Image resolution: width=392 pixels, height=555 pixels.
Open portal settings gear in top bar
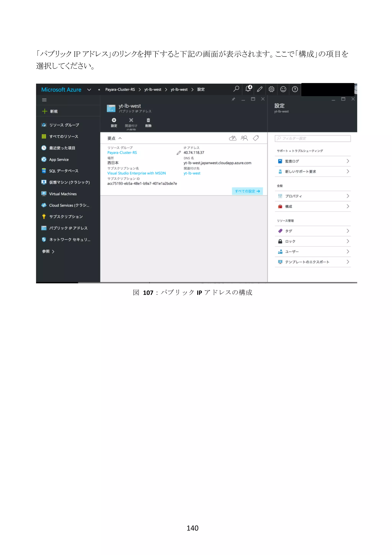(271, 89)
